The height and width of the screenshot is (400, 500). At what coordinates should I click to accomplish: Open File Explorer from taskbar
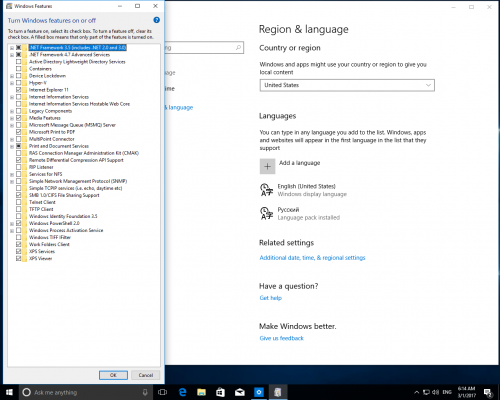[x=201, y=392]
